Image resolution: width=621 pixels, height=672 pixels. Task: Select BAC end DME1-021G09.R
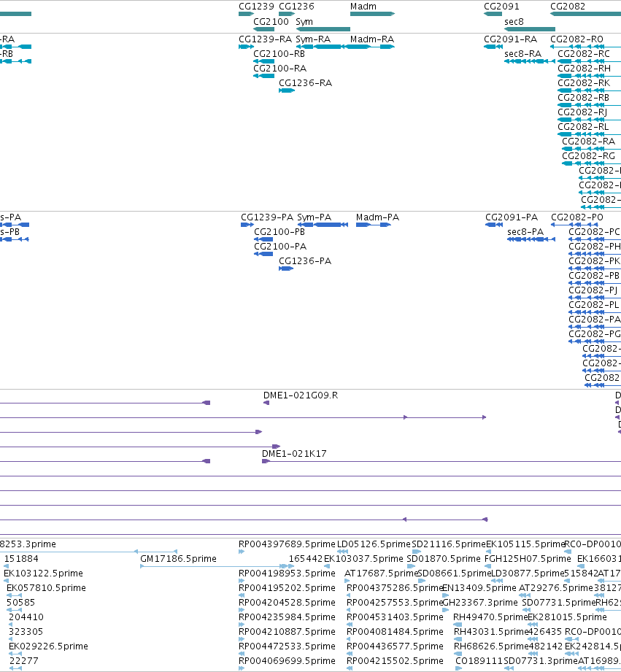[301, 395]
